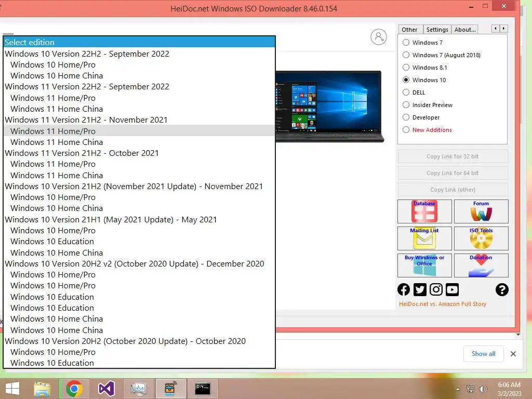Open HeiDoc.net vs. Amazon Full Story link
Screen dimensions: 532x399
click(x=443, y=304)
